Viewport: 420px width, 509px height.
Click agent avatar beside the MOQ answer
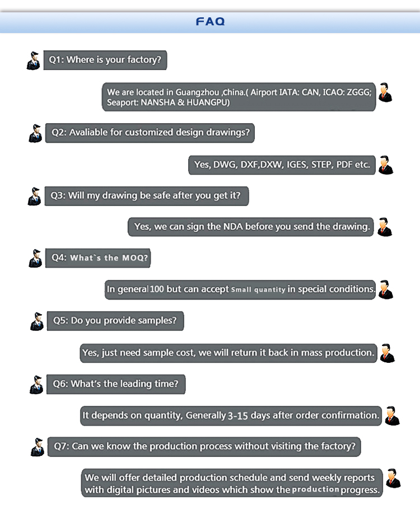[x=386, y=289]
